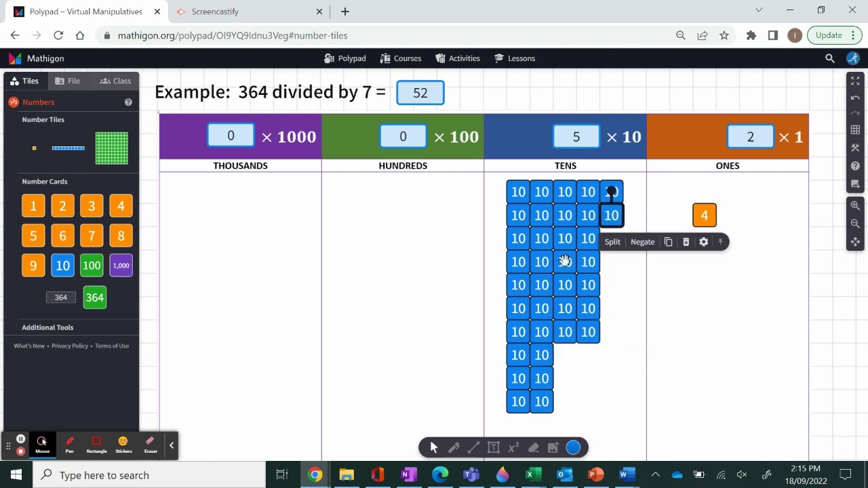Open the What's New link
868x488 pixels.
tap(29, 346)
